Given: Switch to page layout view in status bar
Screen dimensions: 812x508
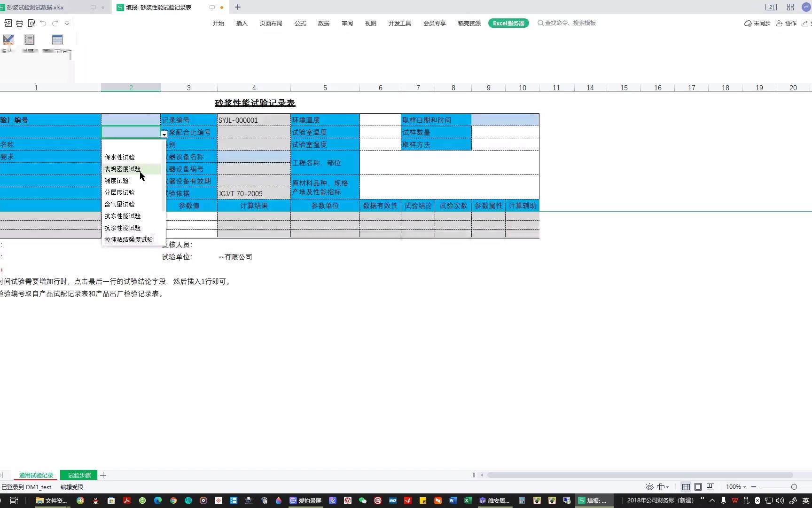Looking at the screenshot, I should 698,487.
